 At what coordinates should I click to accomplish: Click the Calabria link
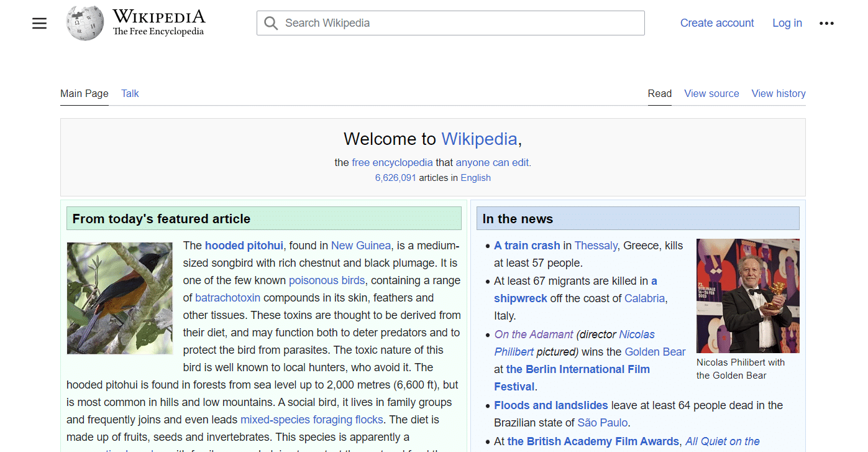(644, 298)
